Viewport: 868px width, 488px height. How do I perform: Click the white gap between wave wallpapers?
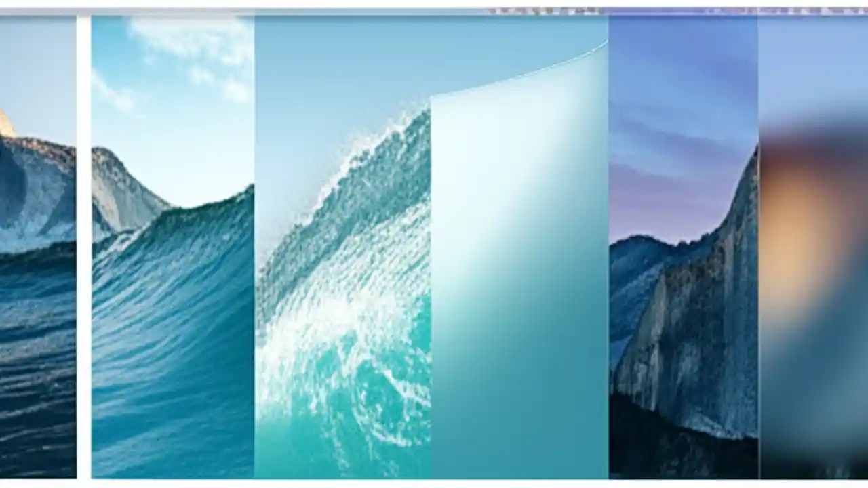(84, 271)
